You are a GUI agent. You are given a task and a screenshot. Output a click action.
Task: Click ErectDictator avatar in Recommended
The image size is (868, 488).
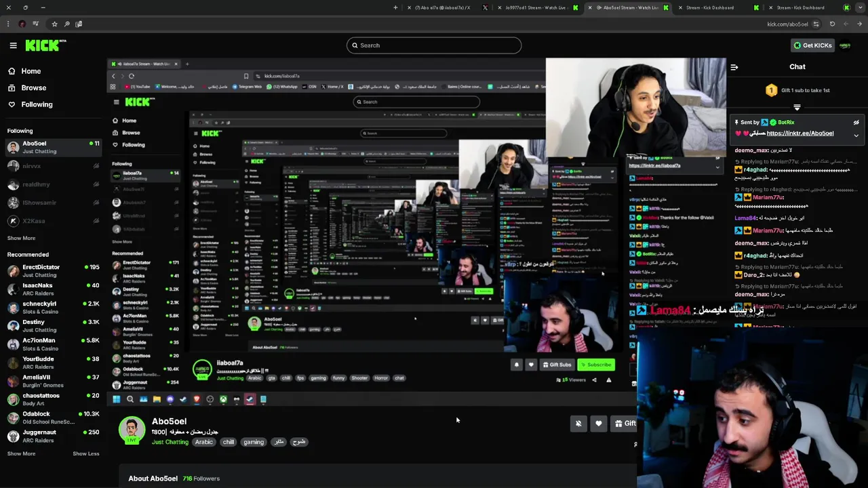point(13,271)
